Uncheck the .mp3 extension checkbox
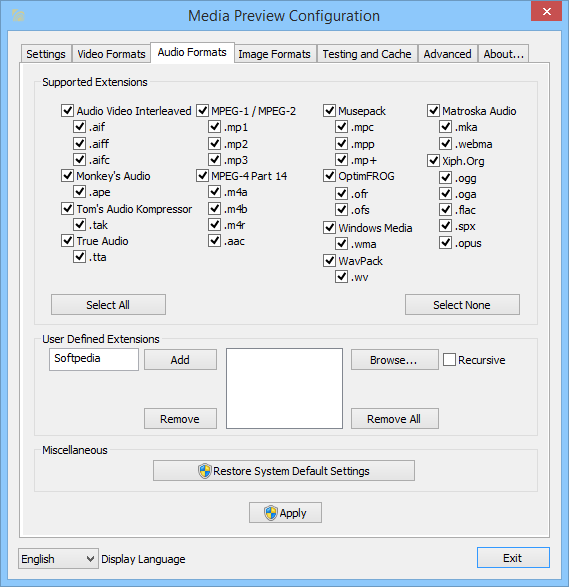Image resolution: width=569 pixels, height=587 pixels. (x=214, y=160)
